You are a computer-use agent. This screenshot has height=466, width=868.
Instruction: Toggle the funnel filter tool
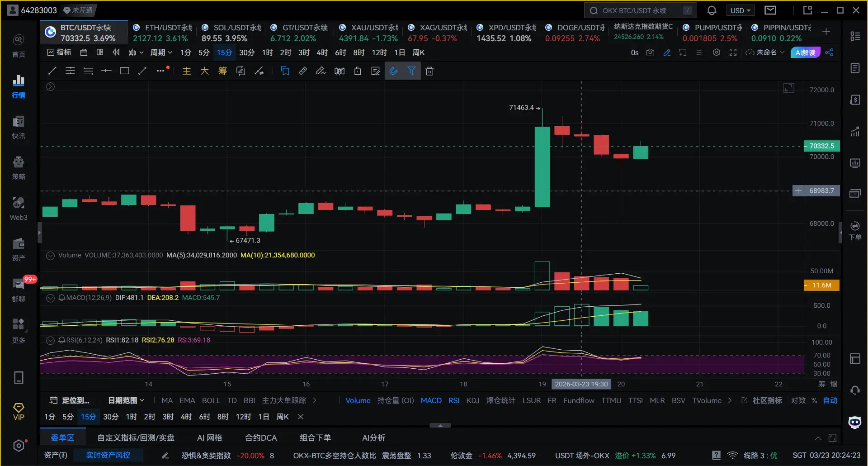(411, 71)
